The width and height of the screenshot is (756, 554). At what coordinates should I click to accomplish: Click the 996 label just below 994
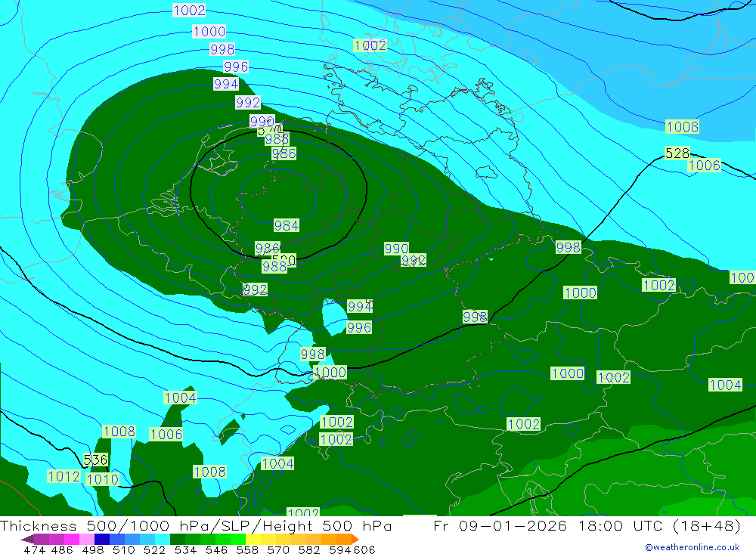tap(359, 327)
